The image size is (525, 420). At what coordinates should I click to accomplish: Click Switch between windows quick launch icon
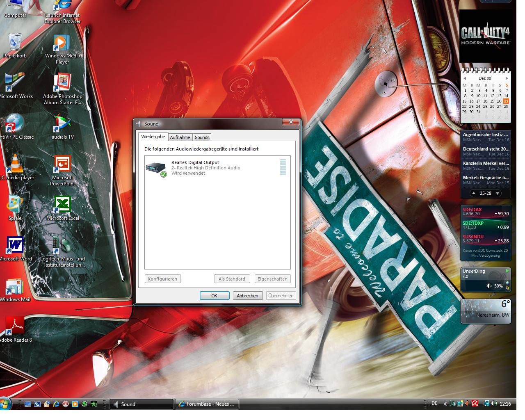37,404
